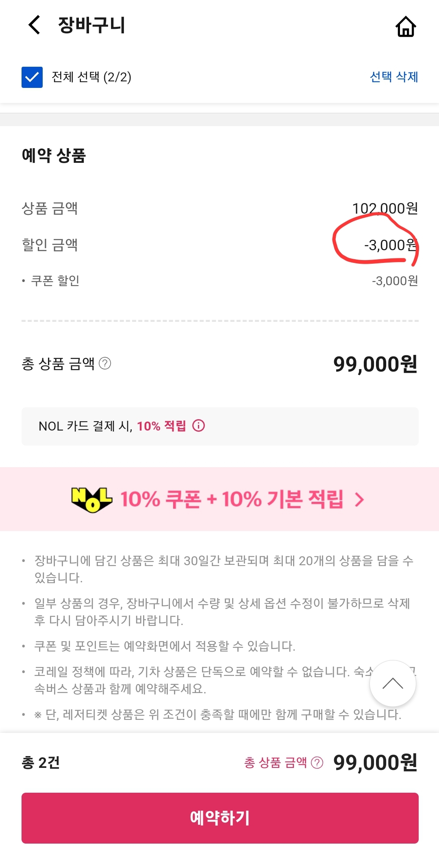Click the 총 2건 item count label

pyautogui.click(x=41, y=761)
